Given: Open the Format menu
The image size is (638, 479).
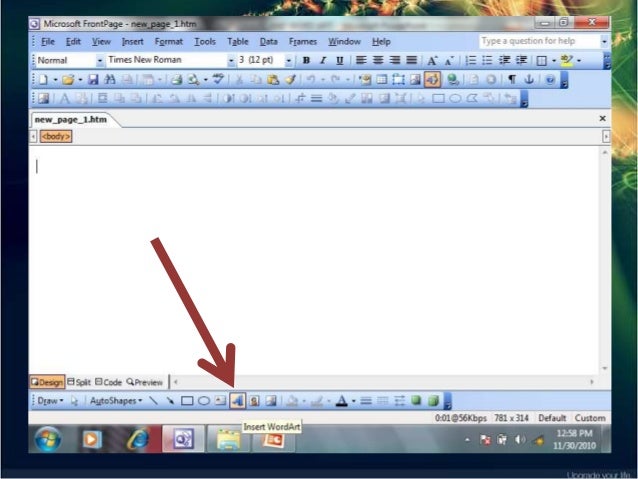Looking at the screenshot, I should (x=169, y=42).
